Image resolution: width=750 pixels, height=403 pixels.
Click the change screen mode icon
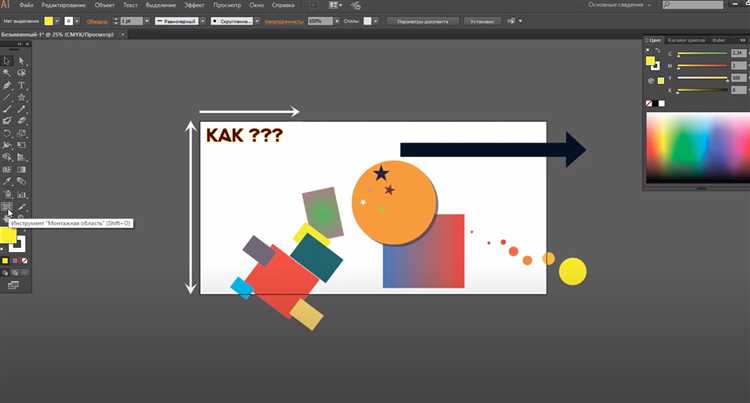click(x=14, y=285)
